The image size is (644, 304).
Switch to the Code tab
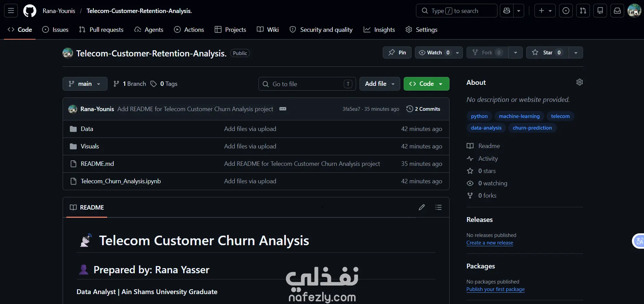(20, 30)
